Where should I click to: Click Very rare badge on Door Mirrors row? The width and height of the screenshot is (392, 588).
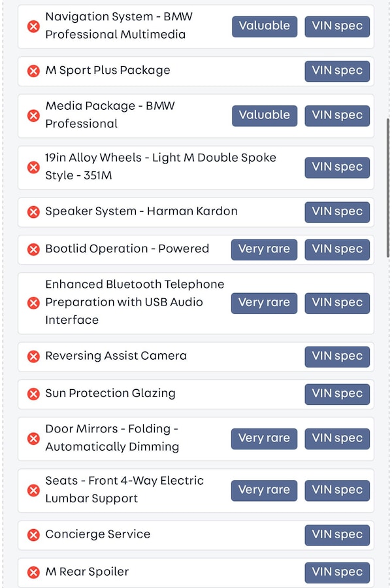click(x=264, y=438)
